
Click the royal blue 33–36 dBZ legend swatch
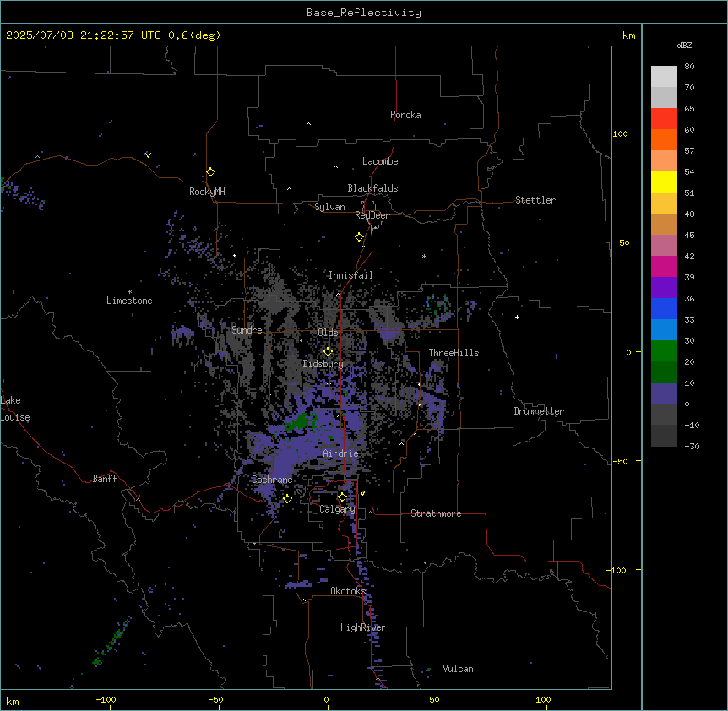pyautogui.click(x=664, y=308)
